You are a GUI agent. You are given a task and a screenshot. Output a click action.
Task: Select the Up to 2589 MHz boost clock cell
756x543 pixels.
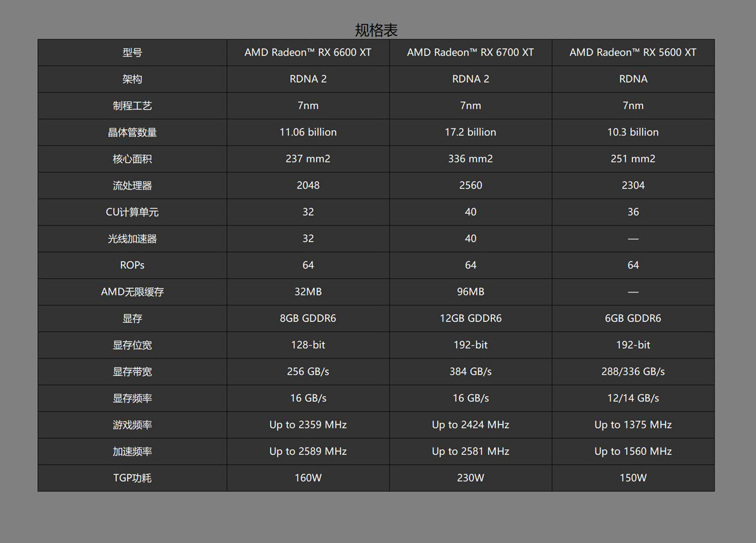pyautogui.click(x=308, y=451)
